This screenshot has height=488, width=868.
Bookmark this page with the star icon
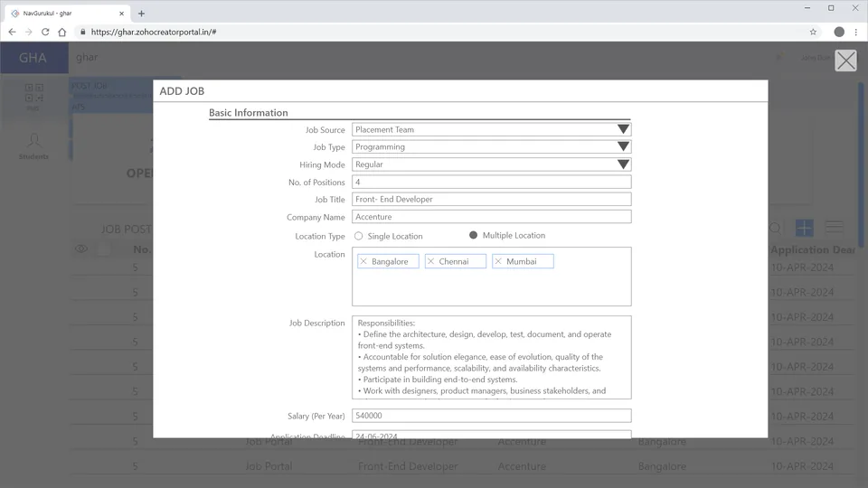813,33
